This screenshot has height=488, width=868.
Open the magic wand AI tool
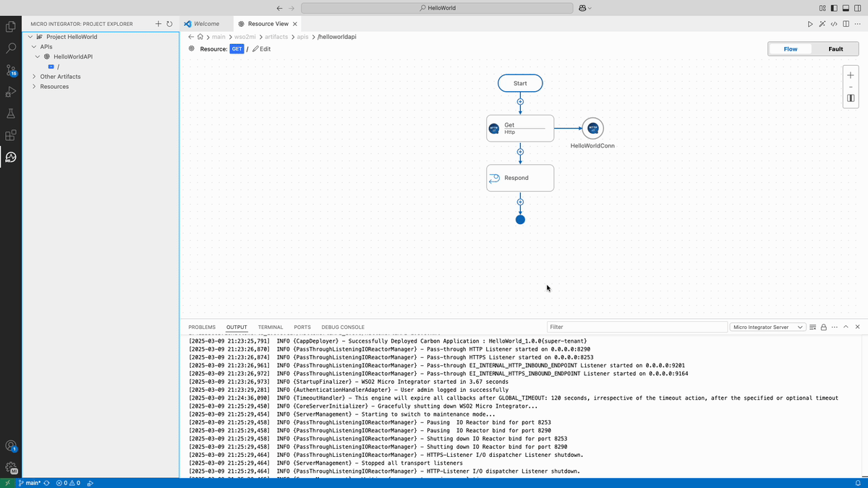coord(822,24)
